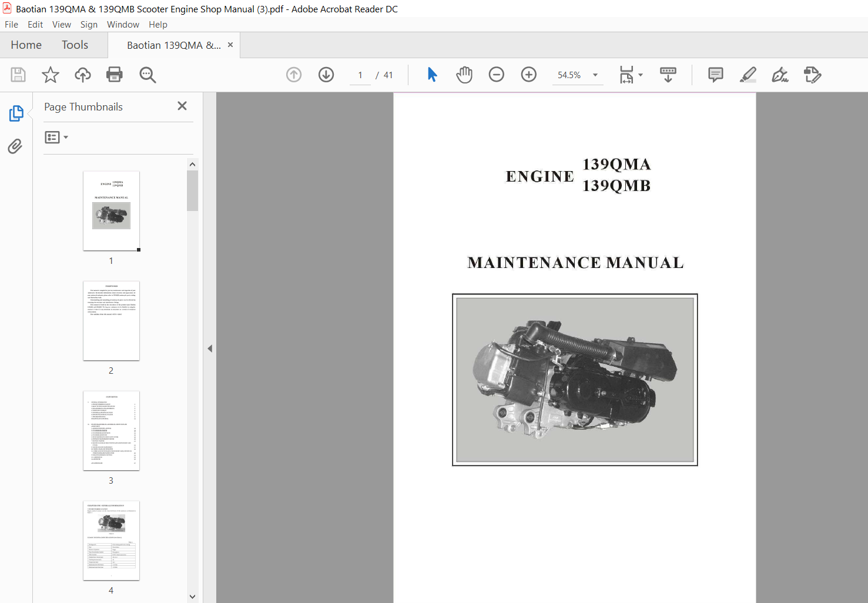Open the thumbnail options menu dropdown

(x=56, y=138)
